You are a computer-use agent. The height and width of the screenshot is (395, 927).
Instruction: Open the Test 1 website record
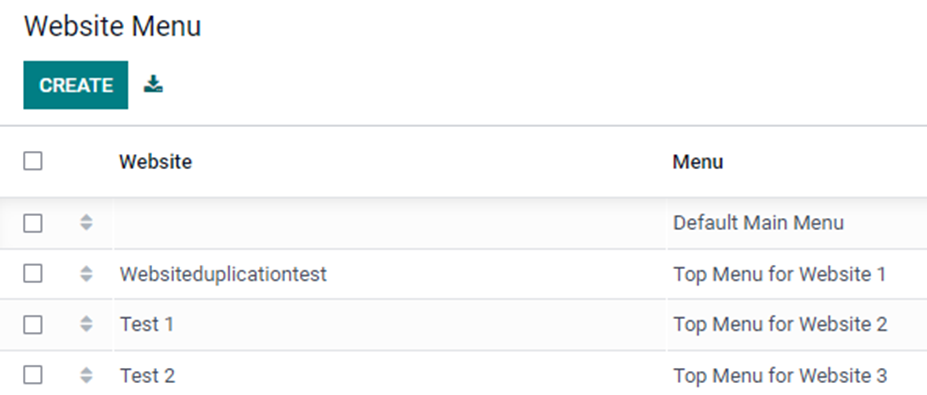coord(147,325)
